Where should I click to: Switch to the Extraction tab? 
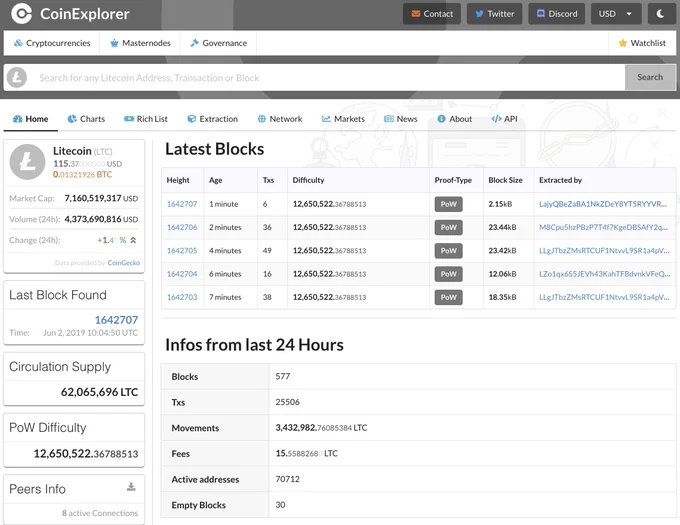[x=212, y=119]
